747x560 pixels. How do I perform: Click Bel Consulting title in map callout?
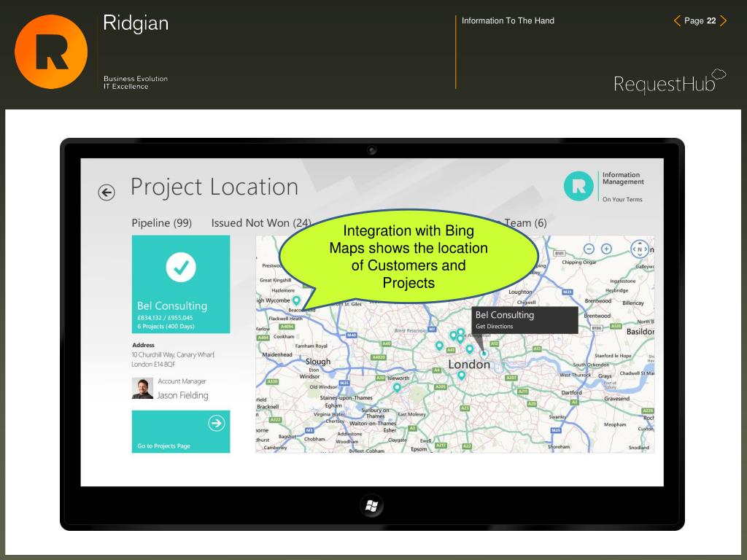(505, 315)
